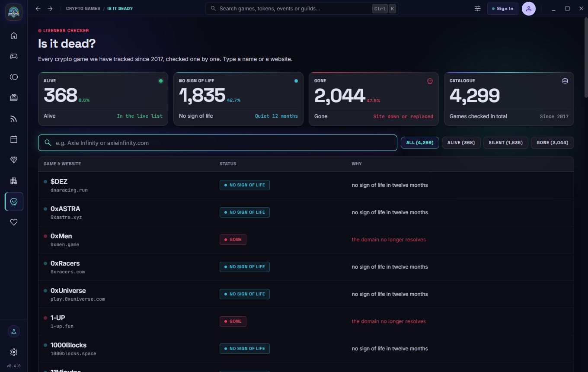Go forward with the right arrow

click(x=50, y=9)
